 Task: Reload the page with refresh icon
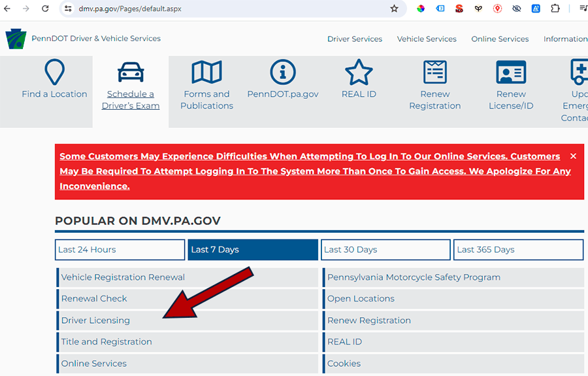[45, 9]
